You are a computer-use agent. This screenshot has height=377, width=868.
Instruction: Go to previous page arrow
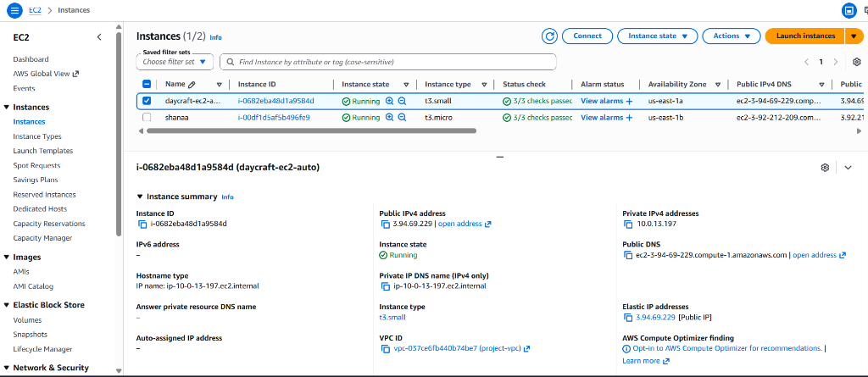(x=806, y=62)
